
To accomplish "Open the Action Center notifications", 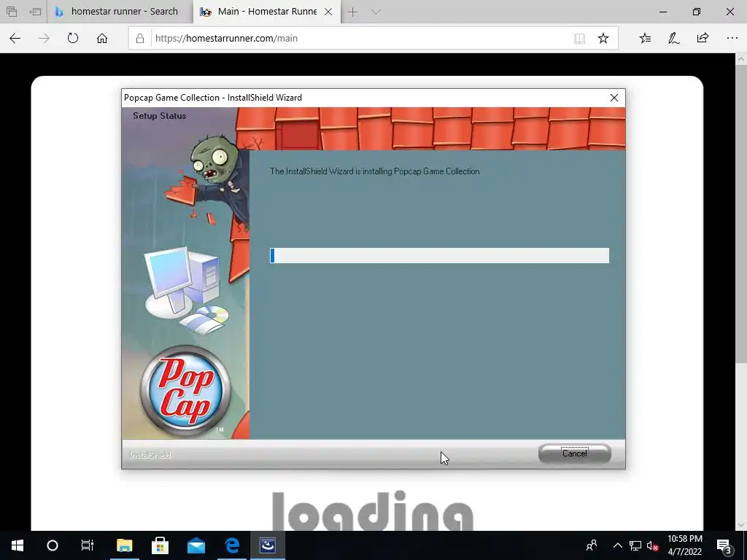I will pos(724,545).
